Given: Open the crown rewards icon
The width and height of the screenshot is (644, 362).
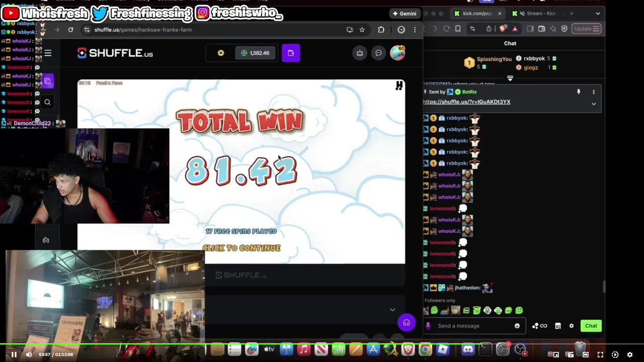Looking at the screenshot, I should click(360, 53).
